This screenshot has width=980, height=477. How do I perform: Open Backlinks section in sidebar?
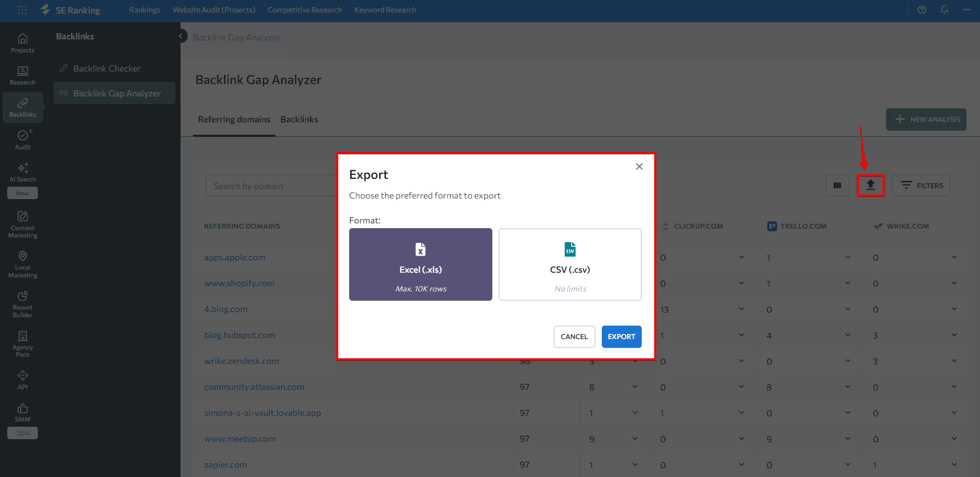point(23,108)
